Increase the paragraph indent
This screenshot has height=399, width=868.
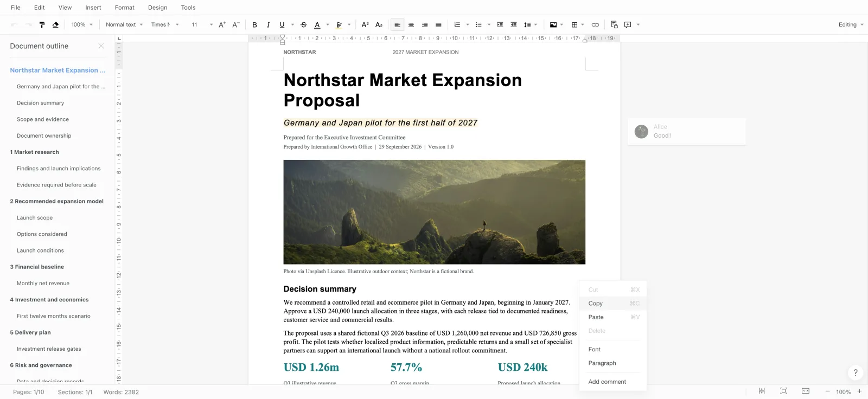[x=500, y=24]
